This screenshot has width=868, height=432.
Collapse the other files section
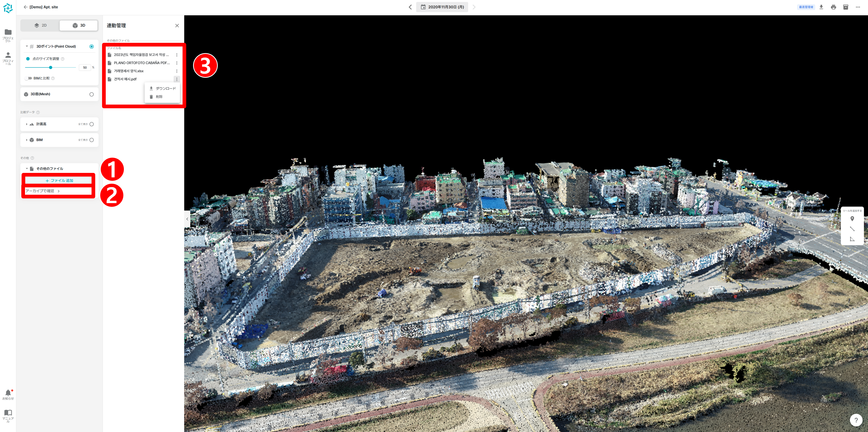[x=27, y=169]
